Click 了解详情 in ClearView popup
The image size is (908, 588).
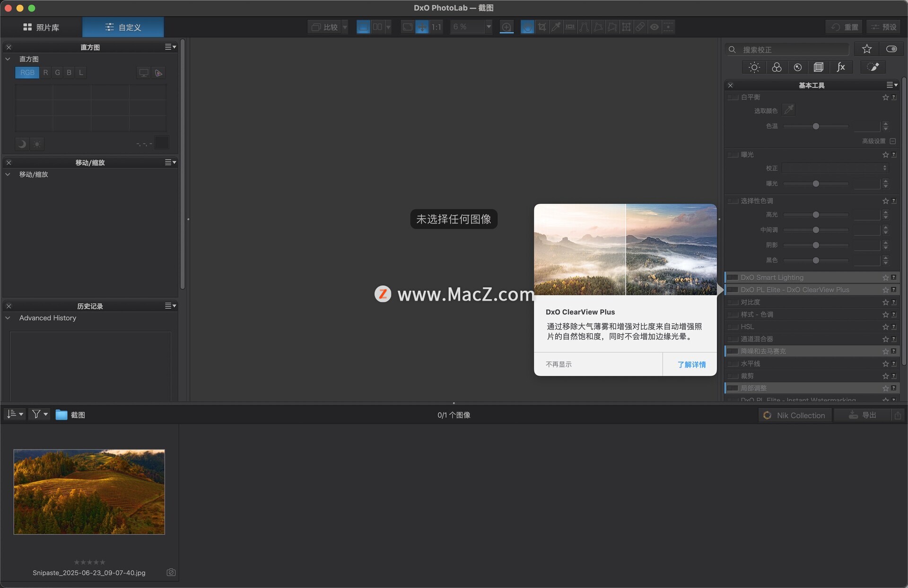691,364
